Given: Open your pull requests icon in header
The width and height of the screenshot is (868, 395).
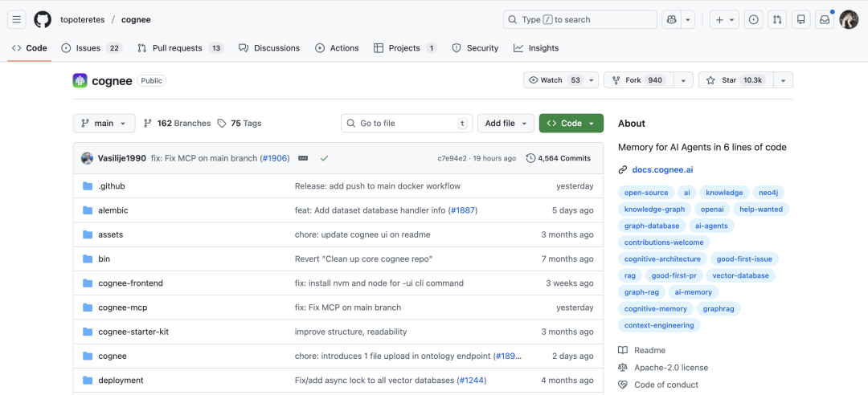Looking at the screenshot, I should click(777, 19).
